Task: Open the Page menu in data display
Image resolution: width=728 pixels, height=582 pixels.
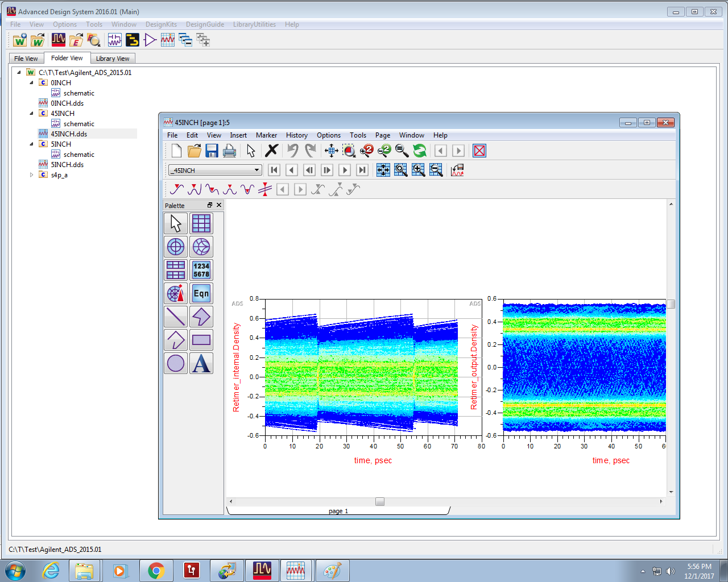Action: coord(383,135)
